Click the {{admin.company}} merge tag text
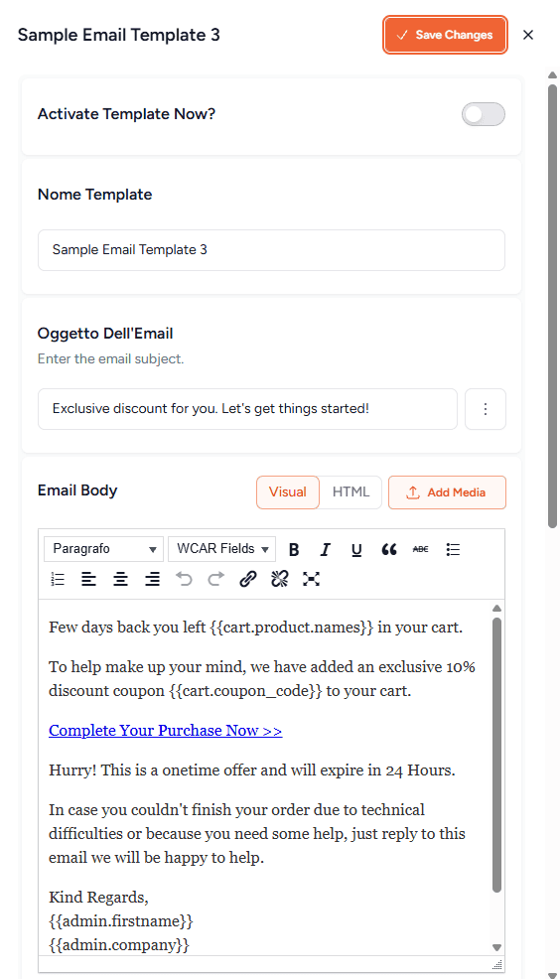The width and height of the screenshot is (560, 979). tap(118, 944)
